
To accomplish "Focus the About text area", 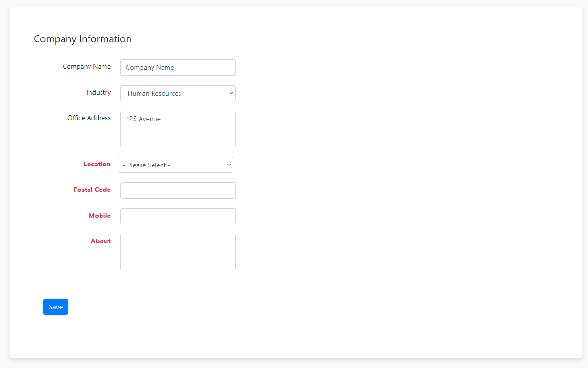I will [x=178, y=252].
